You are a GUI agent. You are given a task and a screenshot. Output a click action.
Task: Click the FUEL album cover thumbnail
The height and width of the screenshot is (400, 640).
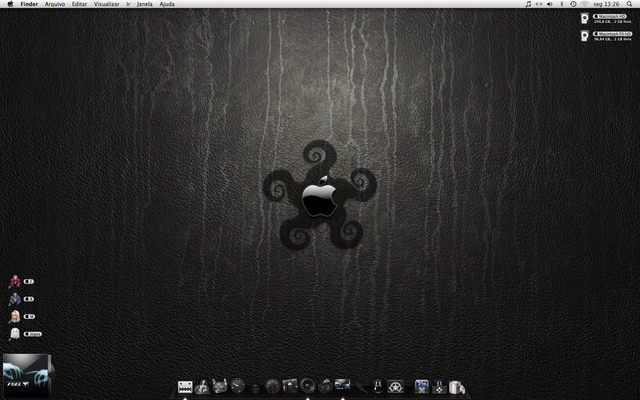[x=27, y=376]
